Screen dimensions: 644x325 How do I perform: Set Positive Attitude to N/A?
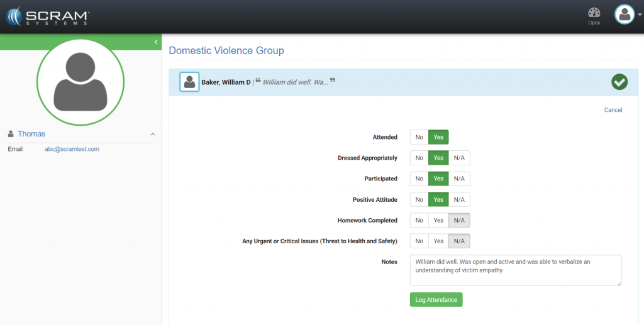coord(459,200)
